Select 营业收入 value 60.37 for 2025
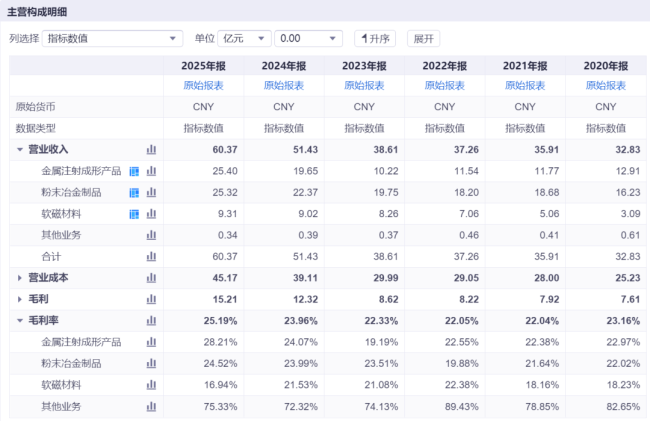This screenshot has height=421, width=650. tap(225, 150)
